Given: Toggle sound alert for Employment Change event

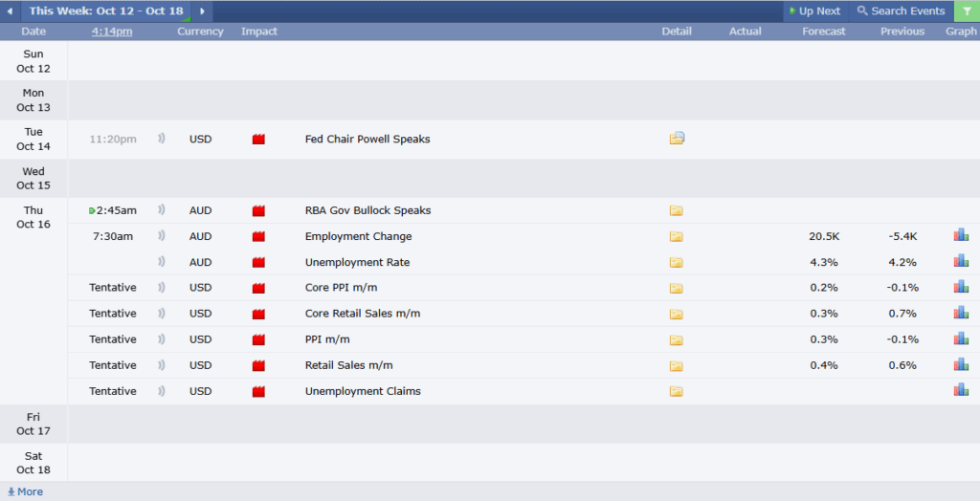Looking at the screenshot, I should (x=162, y=236).
